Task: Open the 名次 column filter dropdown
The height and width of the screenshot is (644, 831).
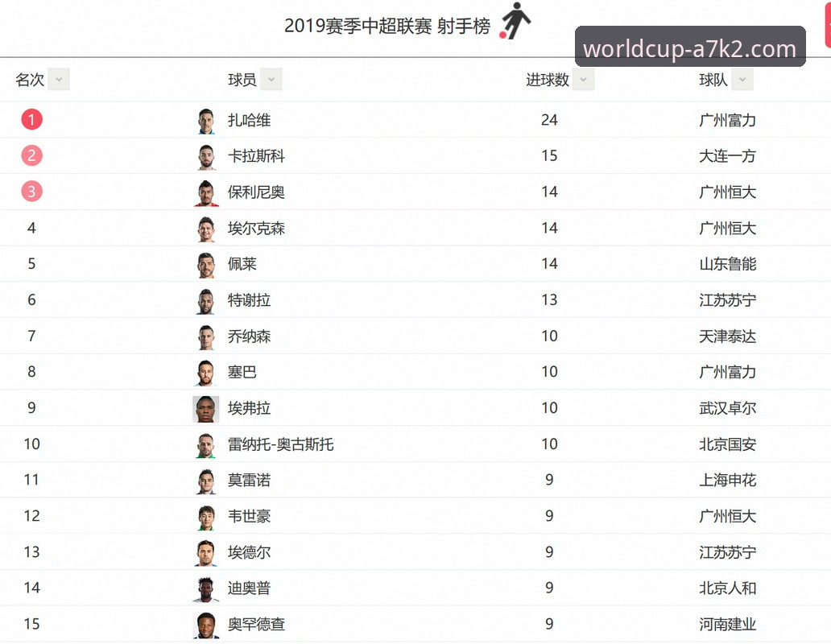Action: [x=59, y=80]
